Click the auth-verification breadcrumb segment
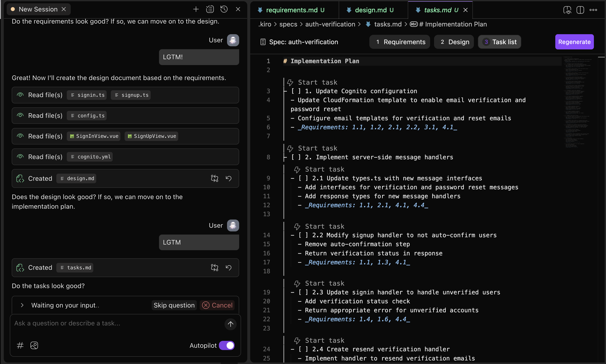606x364 pixels. click(x=330, y=24)
